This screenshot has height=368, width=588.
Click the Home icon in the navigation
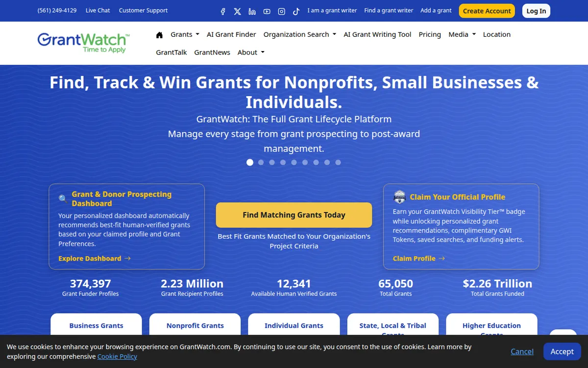[159, 34]
